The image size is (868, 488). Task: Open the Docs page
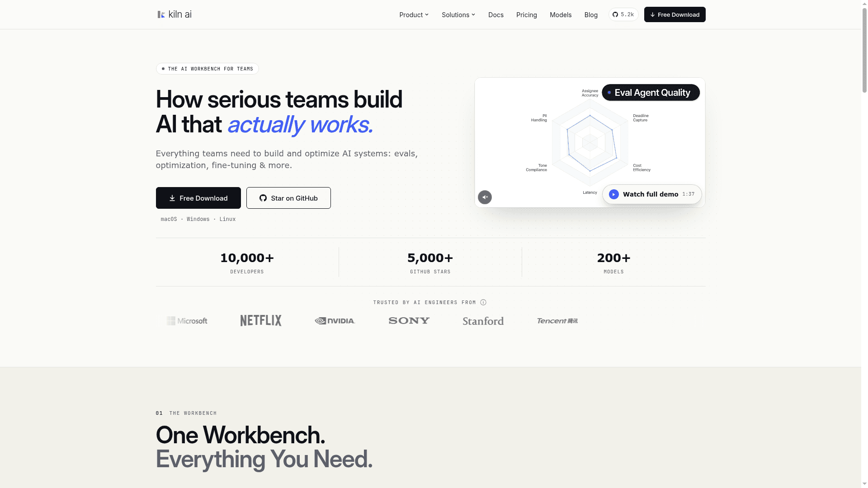[495, 15]
